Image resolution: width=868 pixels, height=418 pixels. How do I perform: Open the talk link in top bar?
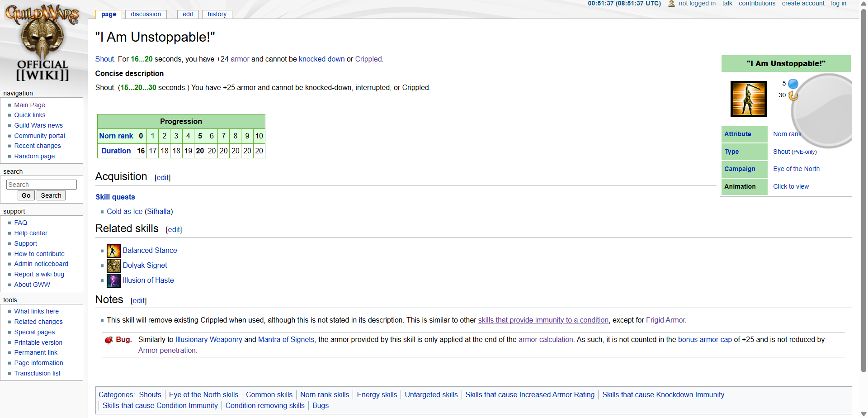tap(727, 4)
